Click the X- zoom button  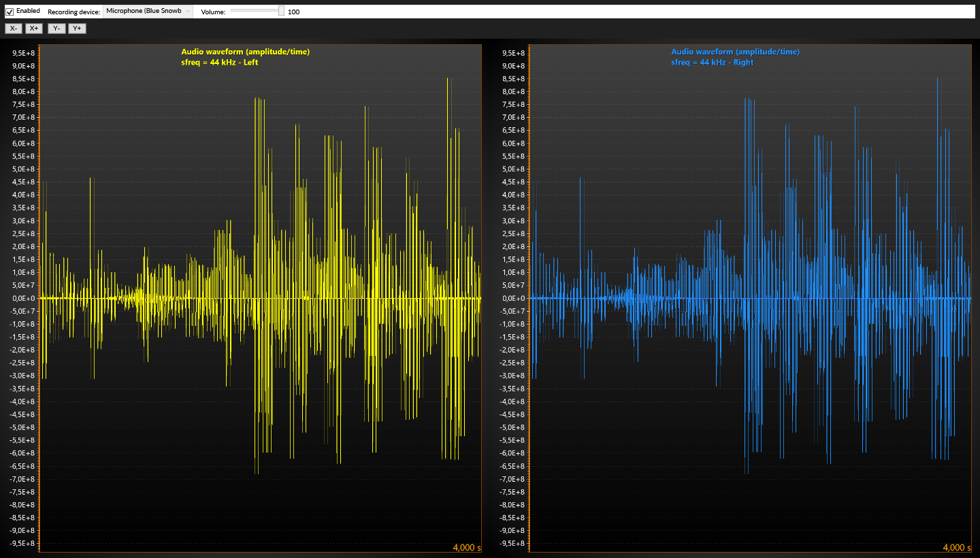(x=14, y=29)
